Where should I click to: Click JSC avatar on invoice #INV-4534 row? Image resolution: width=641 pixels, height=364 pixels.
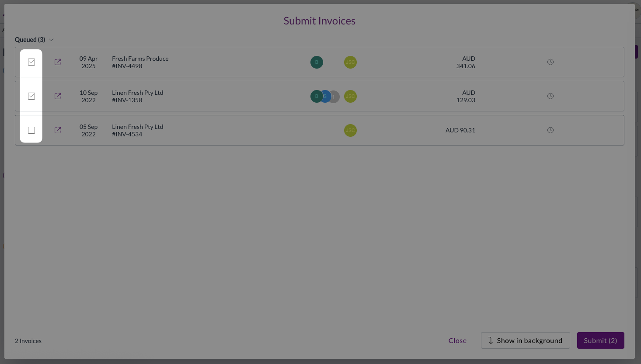(350, 130)
